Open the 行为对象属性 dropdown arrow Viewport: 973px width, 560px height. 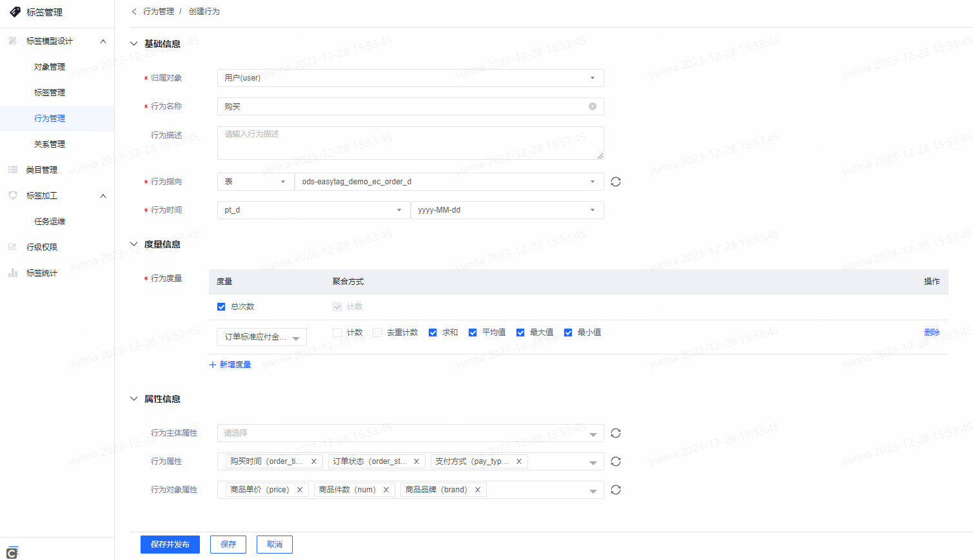coord(593,491)
